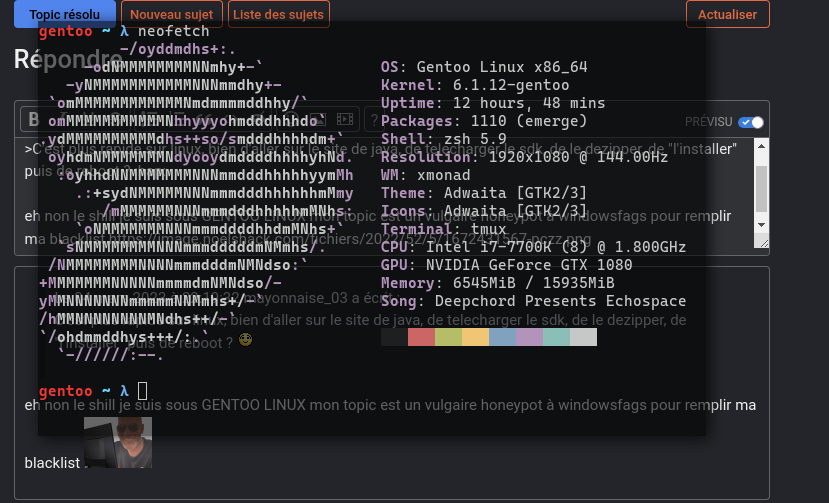829x503 pixels.
Task: Click the 'Resolution: 1920x1080 @ 144.00Hz' line
Action: coord(524,157)
